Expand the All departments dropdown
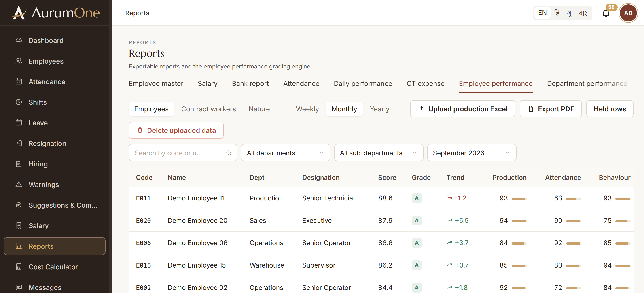The height and width of the screenshot is (293, 644). (286, 153)
